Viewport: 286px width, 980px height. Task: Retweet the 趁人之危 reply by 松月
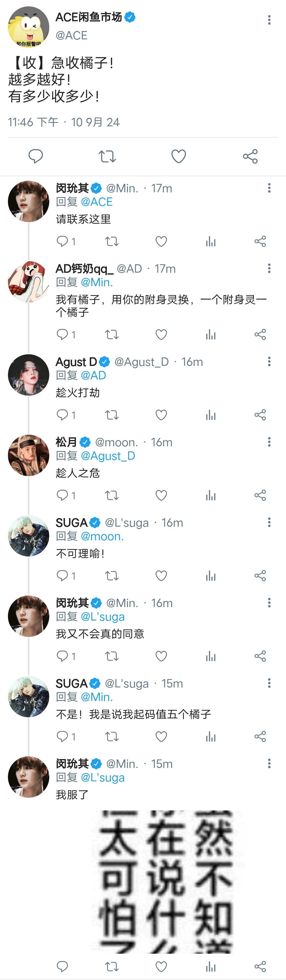point(112,495)
